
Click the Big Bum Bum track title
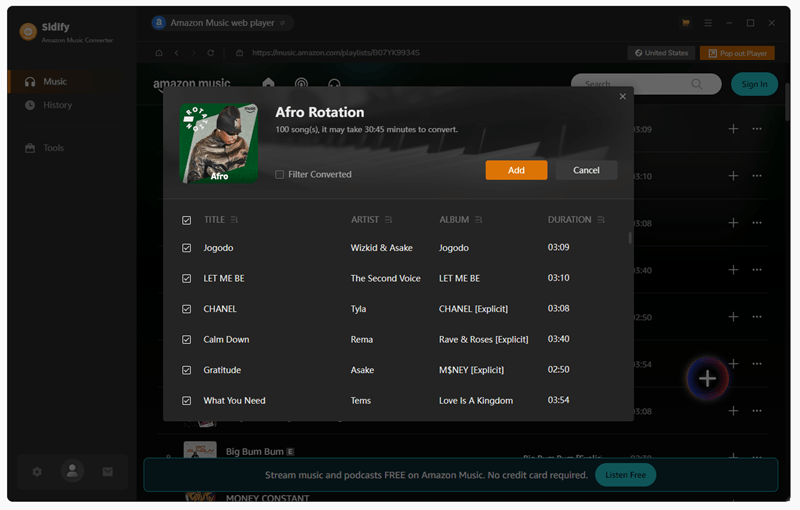(255, 452)
